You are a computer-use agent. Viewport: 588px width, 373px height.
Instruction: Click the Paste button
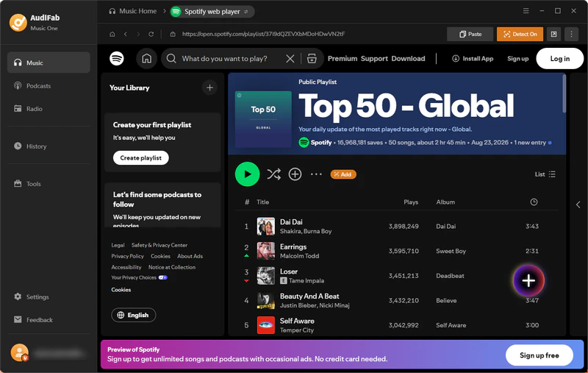click(470, 34)
